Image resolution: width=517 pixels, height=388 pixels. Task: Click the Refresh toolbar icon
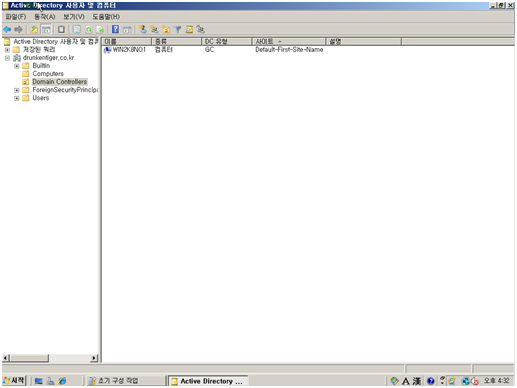click(x=89, y=29)
